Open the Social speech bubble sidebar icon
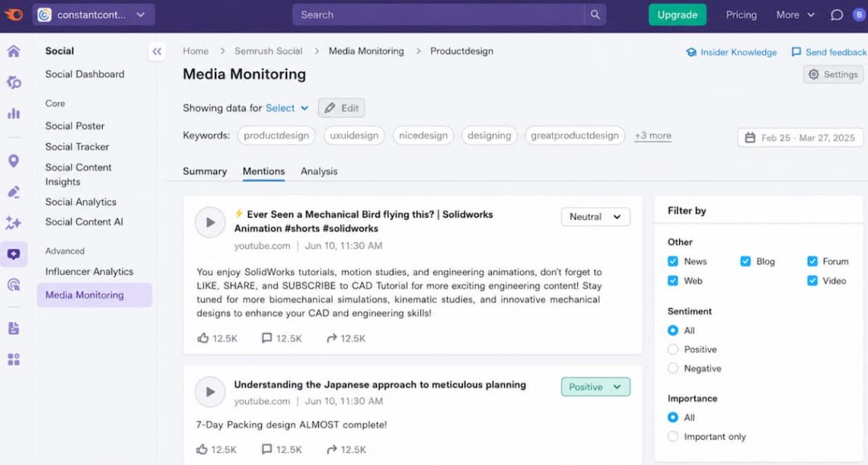Screen dimensions: 868x465 [x=14, y=254]
